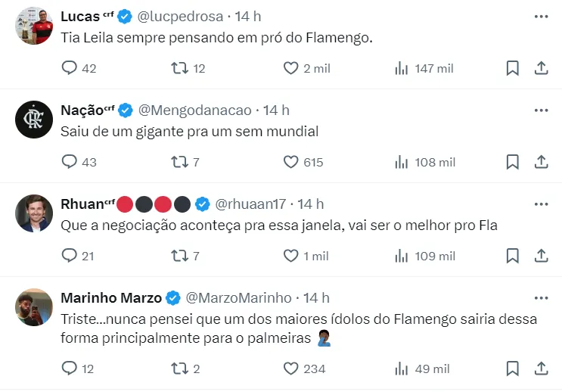Screen dimensions: 562x392
Task: Click the Nação Flamengo crest avatar
Action: coord(34,120)
